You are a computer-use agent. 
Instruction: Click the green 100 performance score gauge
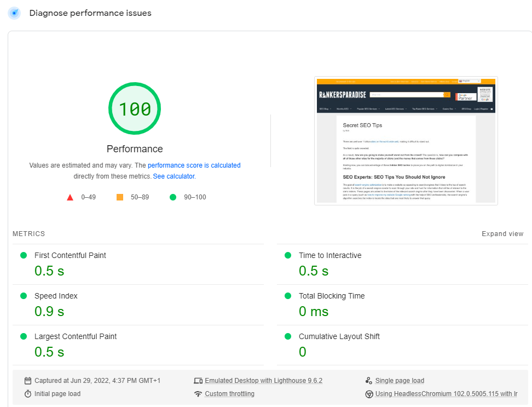tap(135, 109)
